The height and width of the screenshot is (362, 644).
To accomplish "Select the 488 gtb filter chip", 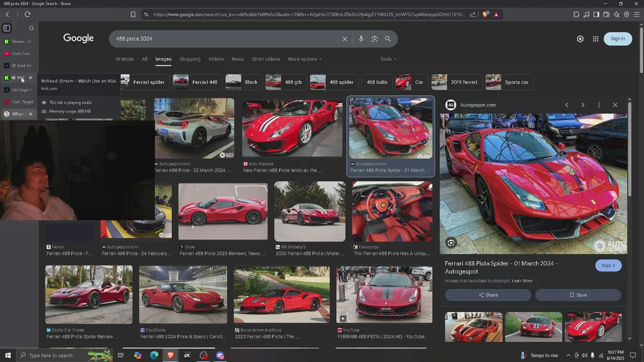I will (x=285, y=82).
